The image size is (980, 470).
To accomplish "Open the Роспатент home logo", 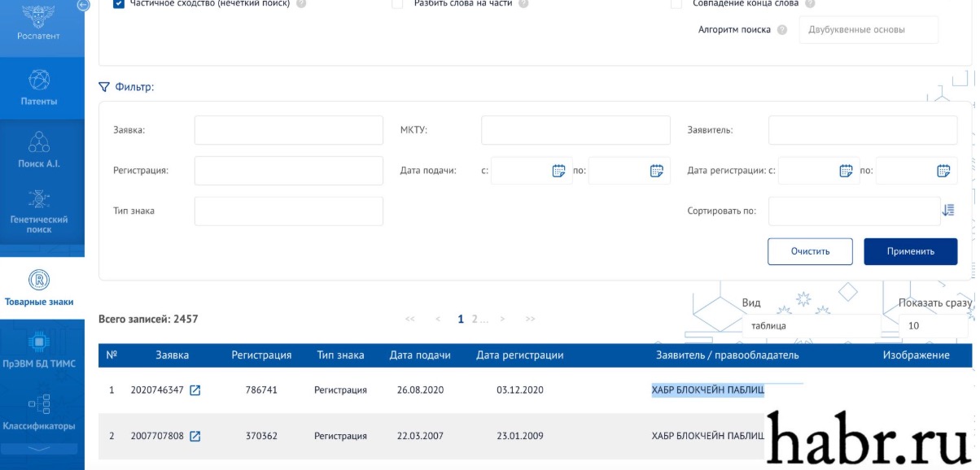I will pyautogui.click(x=39, y=22).
